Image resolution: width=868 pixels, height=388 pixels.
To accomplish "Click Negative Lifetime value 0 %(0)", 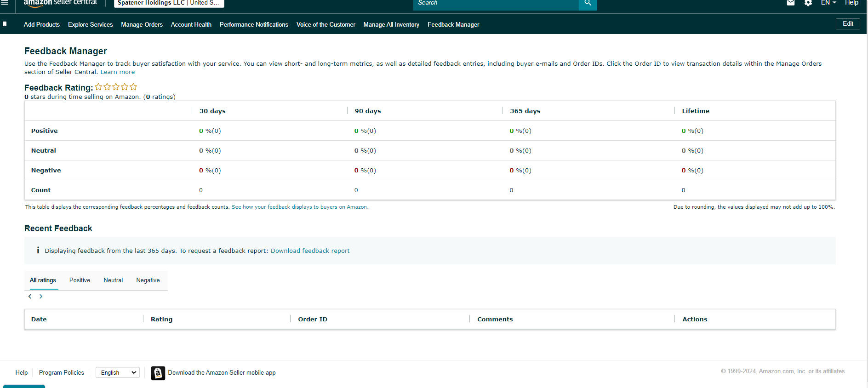I will tap(692, 170).
